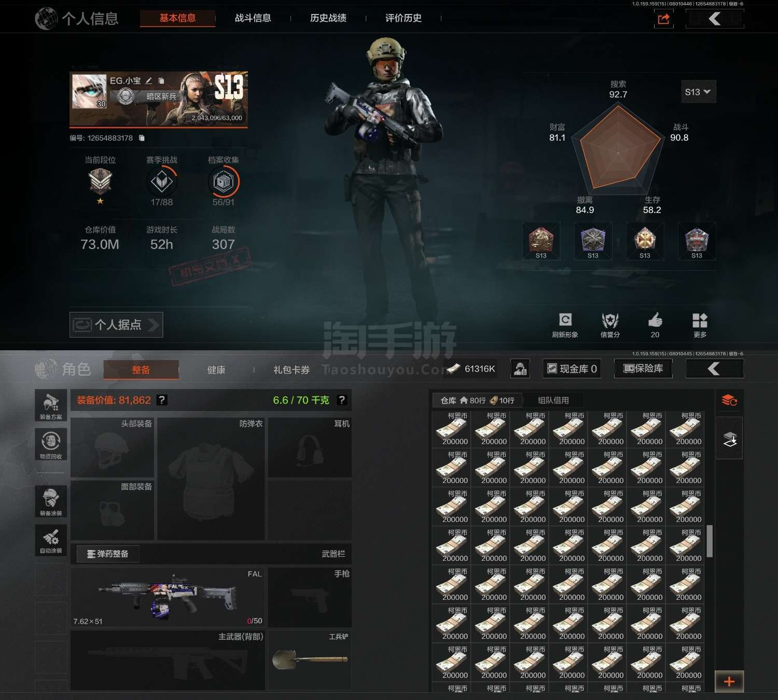Click the 游戏时长 52h value
778x700 pixels.
point(162,244)
